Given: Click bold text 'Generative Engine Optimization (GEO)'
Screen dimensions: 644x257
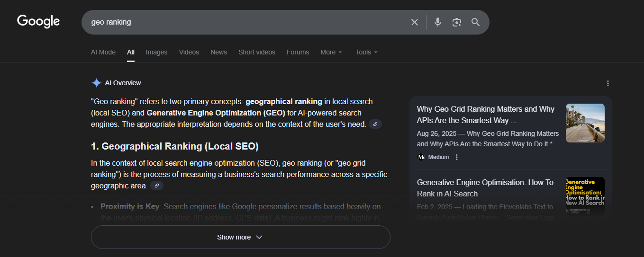Looking at the screenshot, I should (x=216, y=113).
